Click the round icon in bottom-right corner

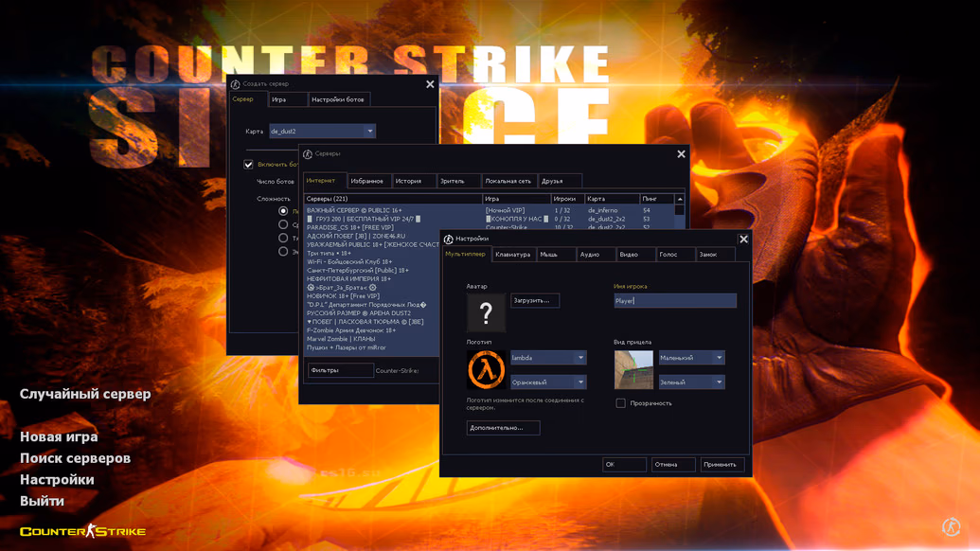(952, 526)
